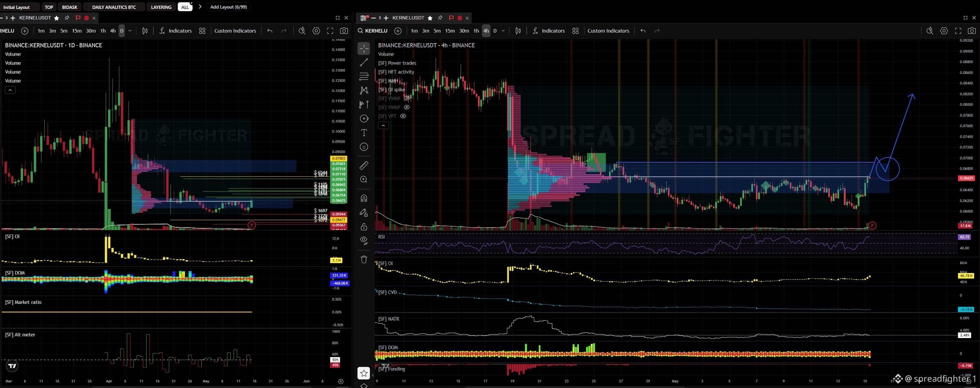This screenshot has height=388, width=980.
Task: Open chart style candles menu on 4h chart
Action: pos(518,31)
